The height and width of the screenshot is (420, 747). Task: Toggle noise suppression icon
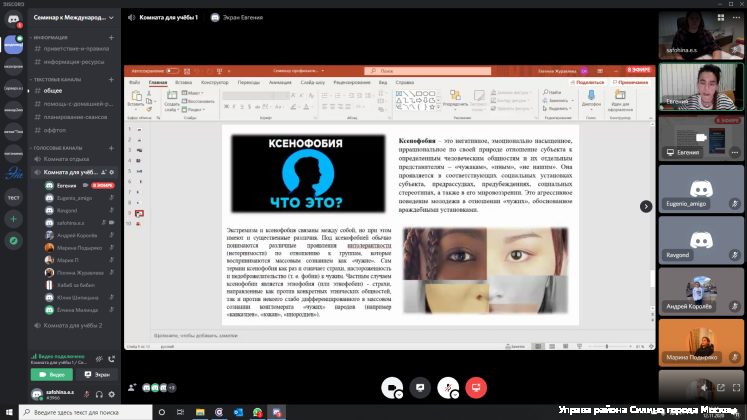pyautogui.click(x=99, y=359)
